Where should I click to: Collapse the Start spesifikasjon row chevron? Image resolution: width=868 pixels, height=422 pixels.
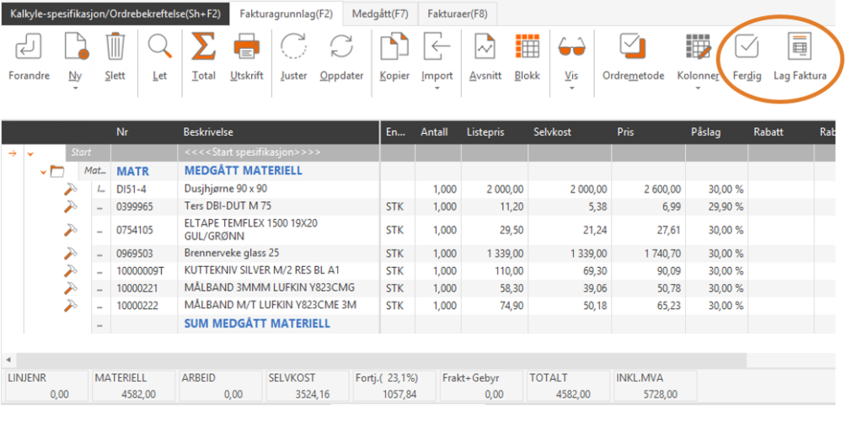(x=29, y=153)
